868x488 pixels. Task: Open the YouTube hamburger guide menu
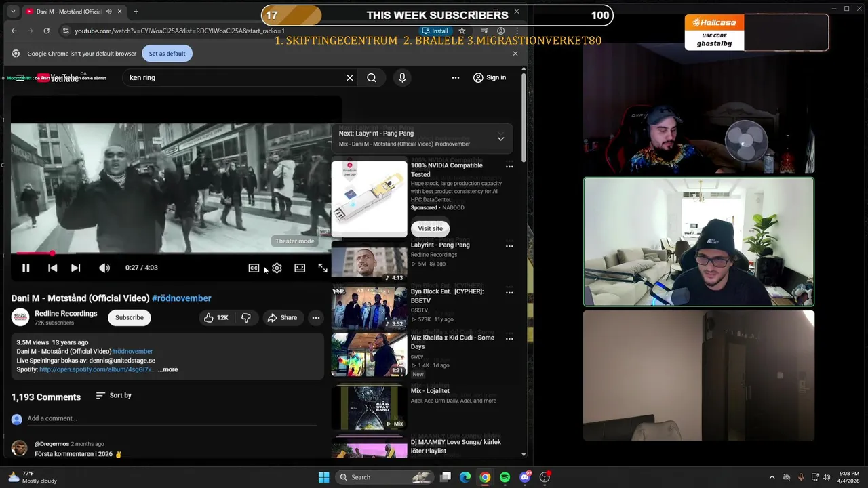[20, 78]
